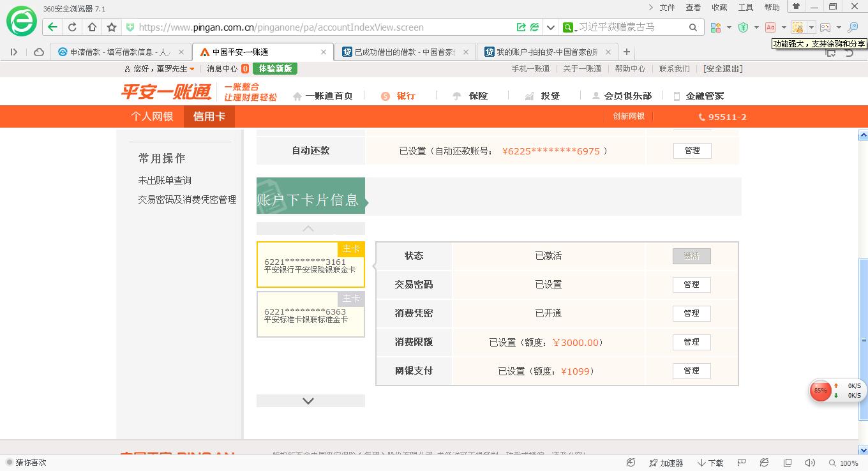
Task: Click the 体验新版 green button
Action: [274, 69]
